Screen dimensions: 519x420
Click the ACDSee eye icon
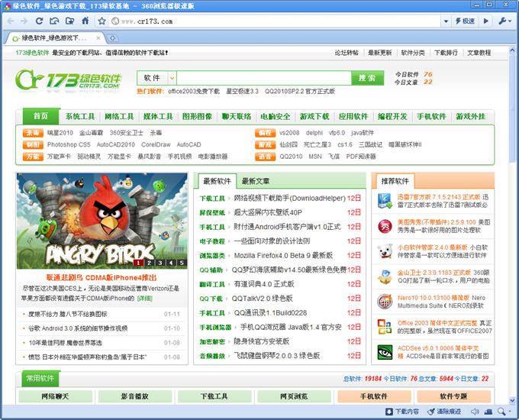point(385,352)
